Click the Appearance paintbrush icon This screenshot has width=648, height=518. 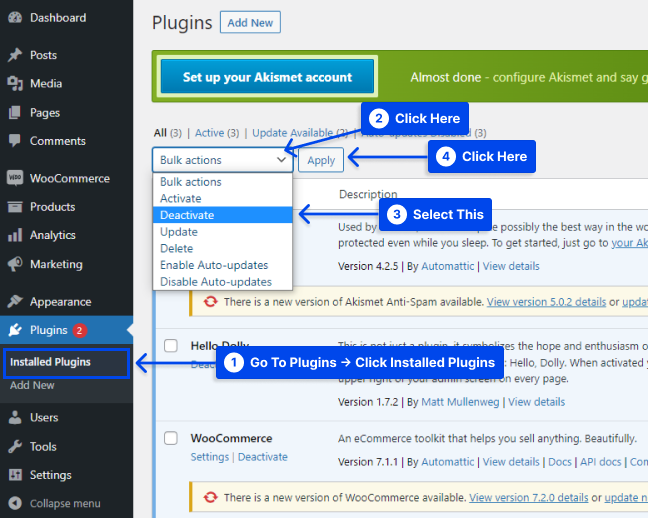[15, 301]
